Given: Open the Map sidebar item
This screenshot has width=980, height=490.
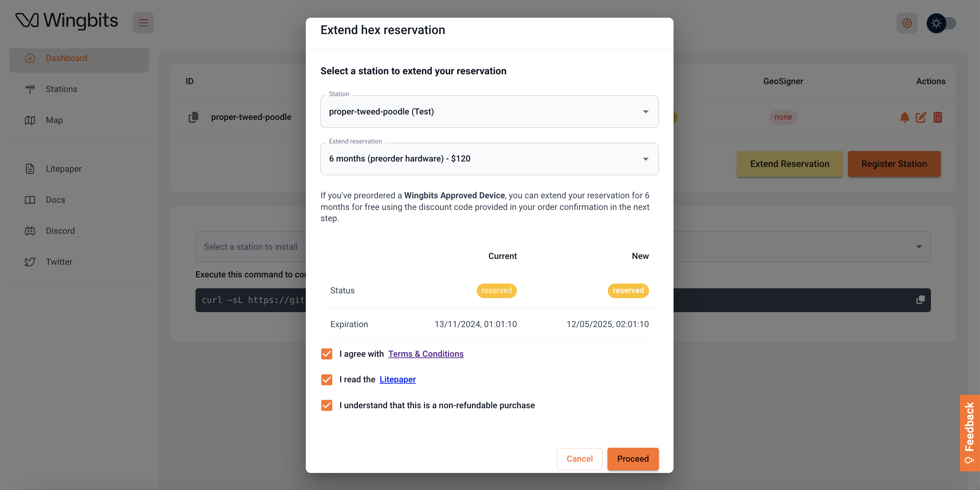Looking at the screenshot, I should point(54,120).
